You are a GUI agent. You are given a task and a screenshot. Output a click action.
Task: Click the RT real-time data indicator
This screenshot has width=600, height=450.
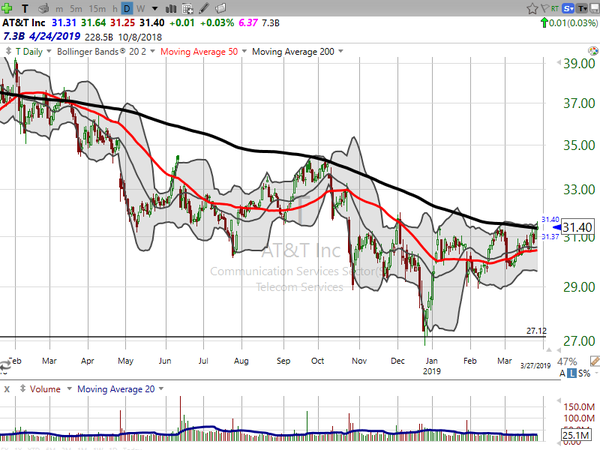(555, 8)
